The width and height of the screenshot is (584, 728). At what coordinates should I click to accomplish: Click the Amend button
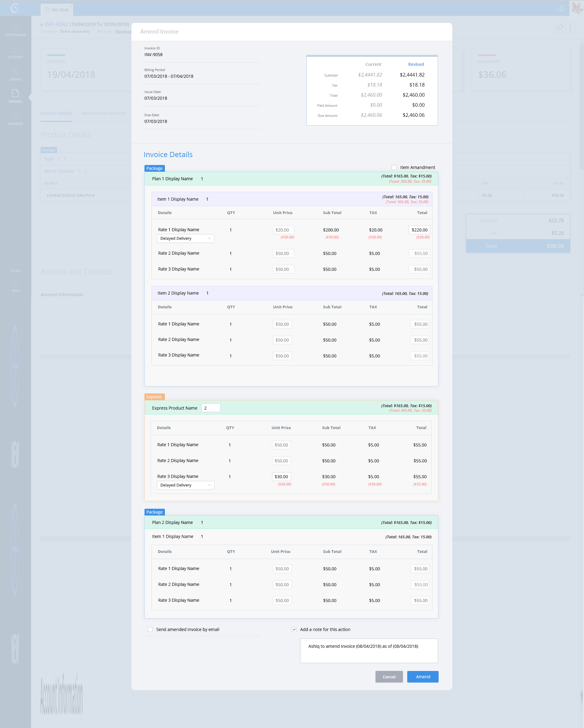click(x=422, y=677)
